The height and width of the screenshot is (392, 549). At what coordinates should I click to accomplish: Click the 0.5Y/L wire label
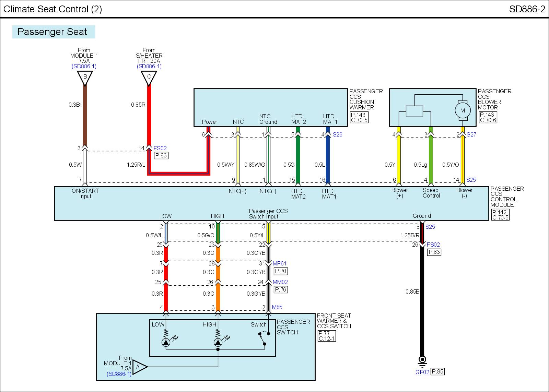[x=257, y=236]
